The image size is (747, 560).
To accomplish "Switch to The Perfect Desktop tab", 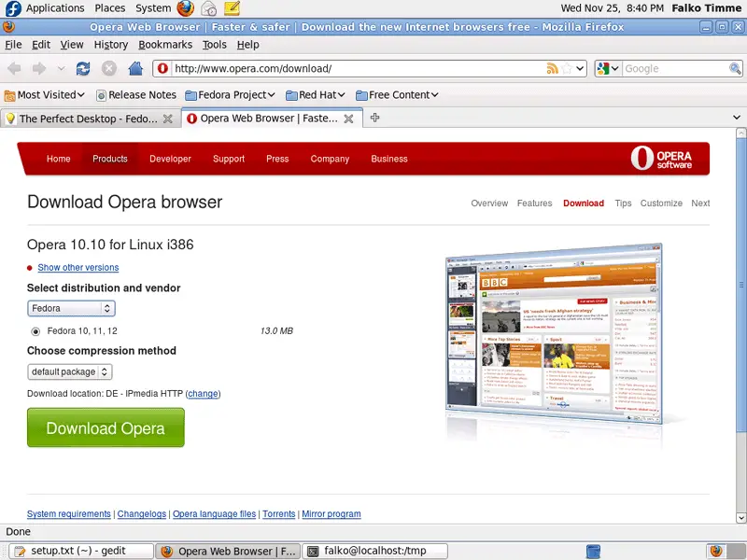I will [91, 119].
